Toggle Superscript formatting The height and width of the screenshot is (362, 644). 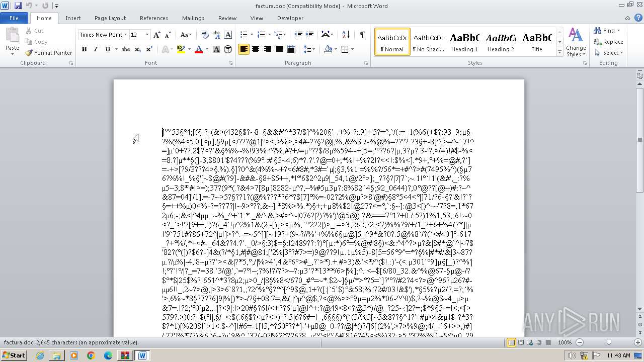pos(149,49)
